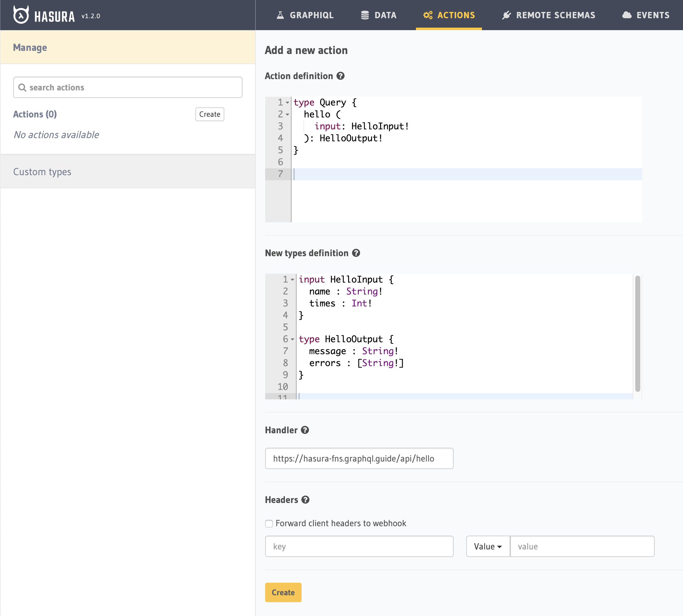This screenshot has width=683, height=616.
Task: Click the Data database icon
Action: click(x=365, y=15)
